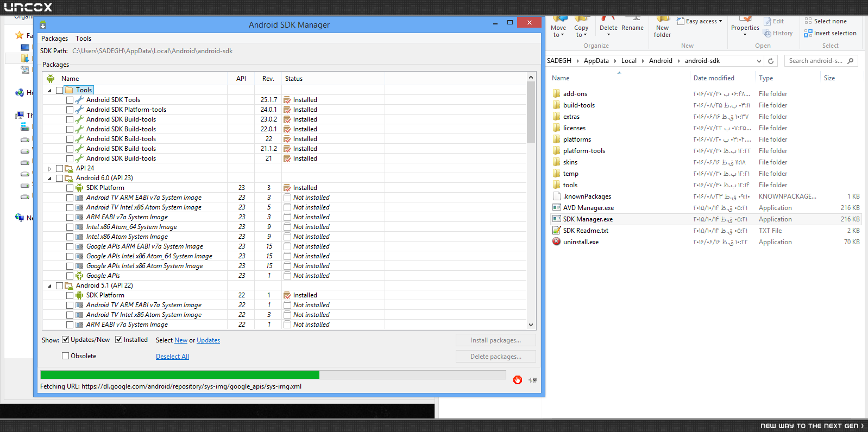The image size is (868, 432).
Task: Tick the Intel x86 Atom_64 System Image checkbox
Action: [70, 227]
